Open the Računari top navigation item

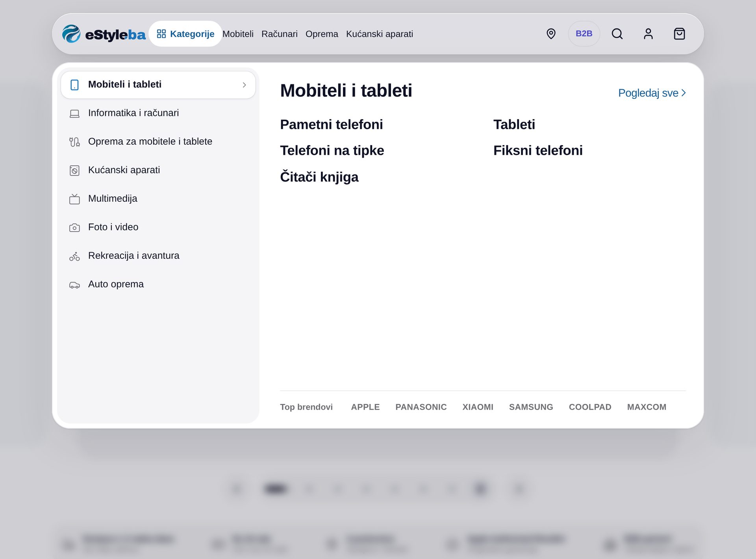tap(279, 34)
